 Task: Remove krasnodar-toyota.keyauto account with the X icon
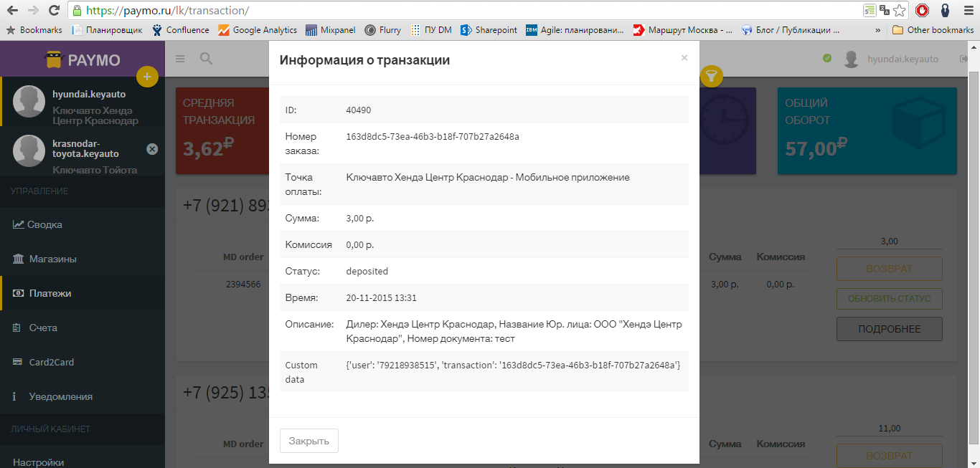coord(152,149)
